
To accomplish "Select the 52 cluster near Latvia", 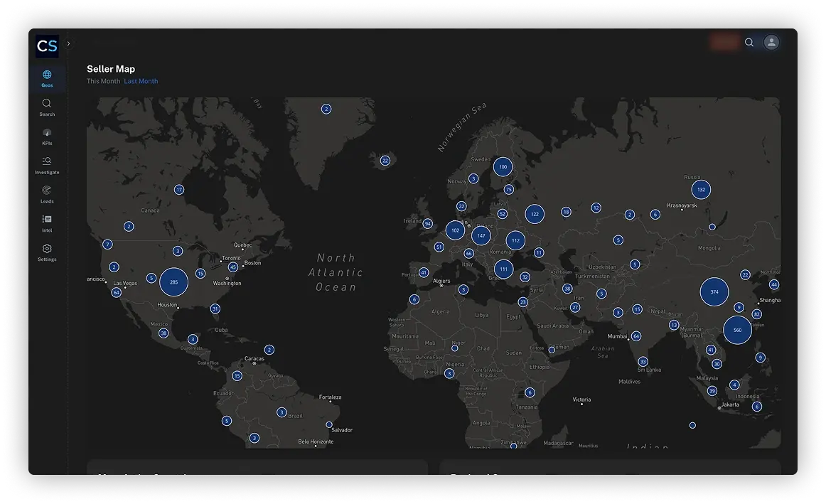I will [x=502, y=214].
